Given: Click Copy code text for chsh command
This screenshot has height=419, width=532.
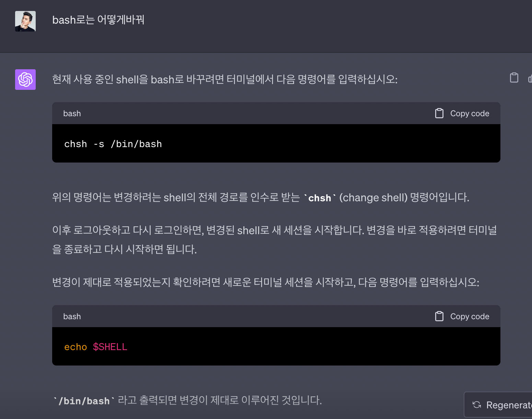Looking at the screenshot, I should [470, 113].
